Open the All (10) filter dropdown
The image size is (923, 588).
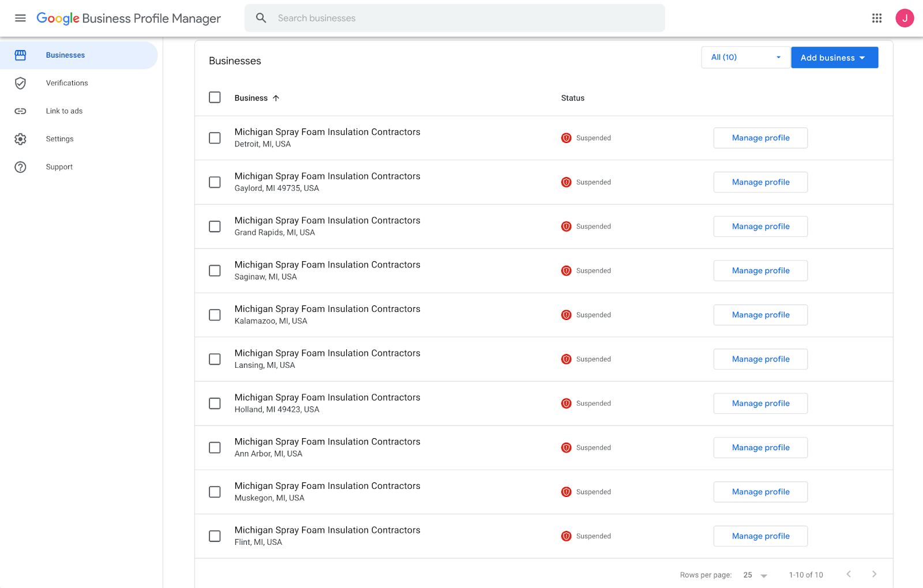(x=745, y=58)
